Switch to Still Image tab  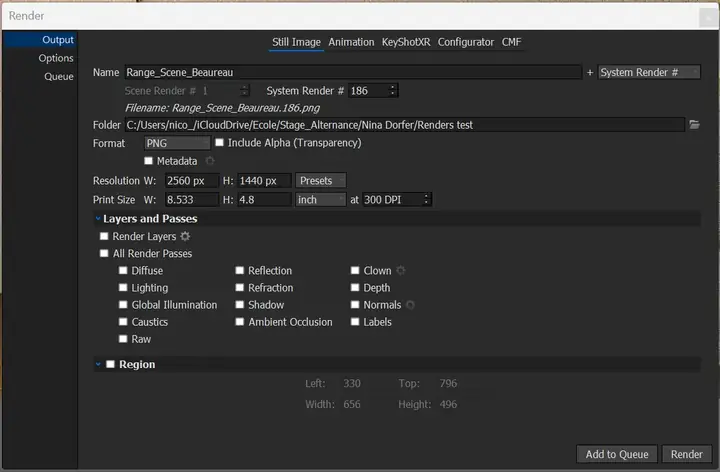[x=296, y=42]
